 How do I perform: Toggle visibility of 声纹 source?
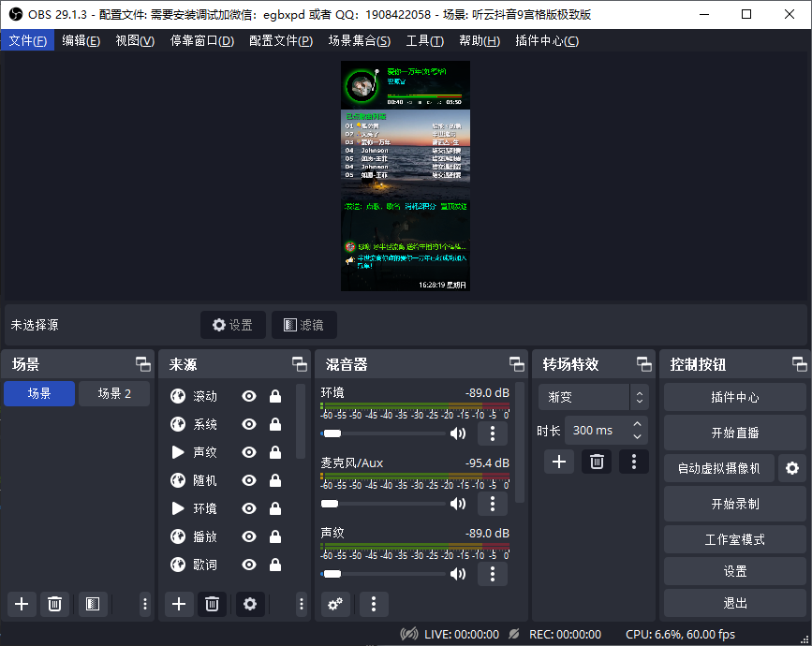[x=249, y=453]
